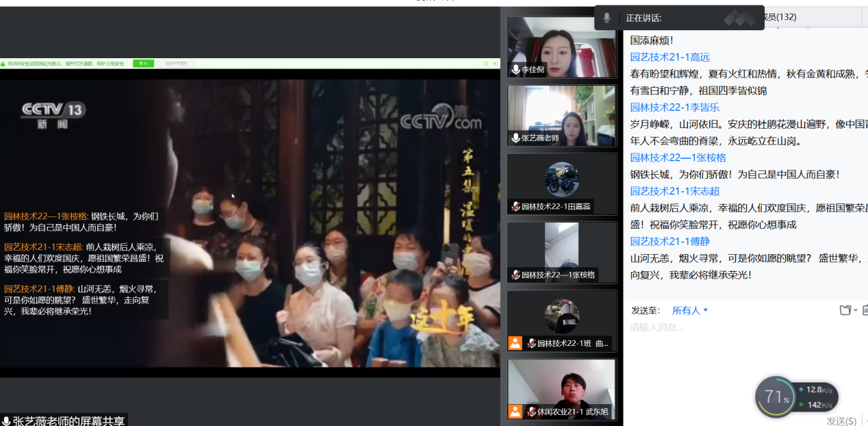
Task: Click the green confirm button in 360 browser bar
Action: pos(143,64)
